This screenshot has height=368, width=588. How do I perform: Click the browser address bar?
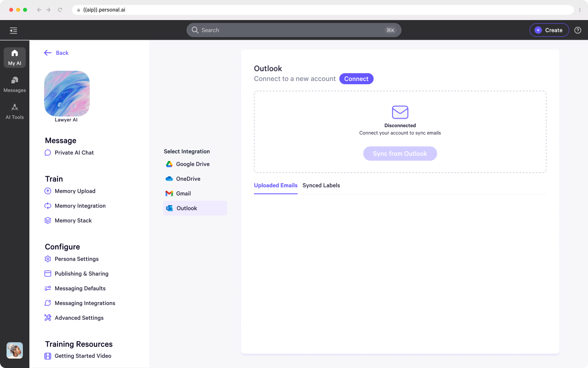tap(323, 10)
